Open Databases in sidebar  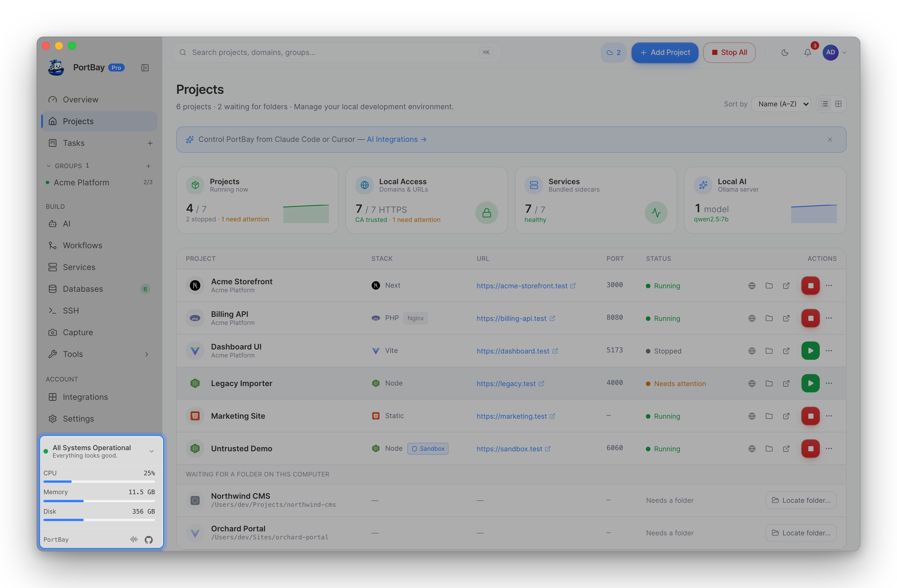[x=99, y=289]
